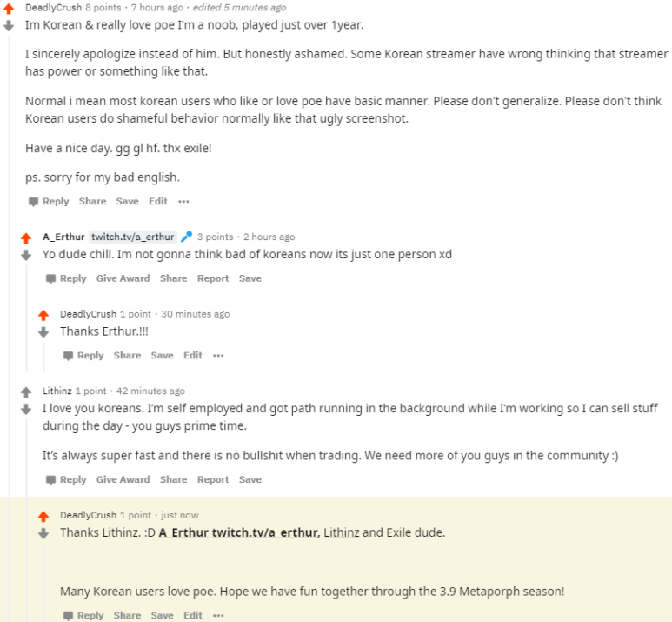The width and height of the screenshot is (672, 622).
Task: Open ellipsis menu under 'Thanks Erthur.!!!'
Action: point(218,356)
